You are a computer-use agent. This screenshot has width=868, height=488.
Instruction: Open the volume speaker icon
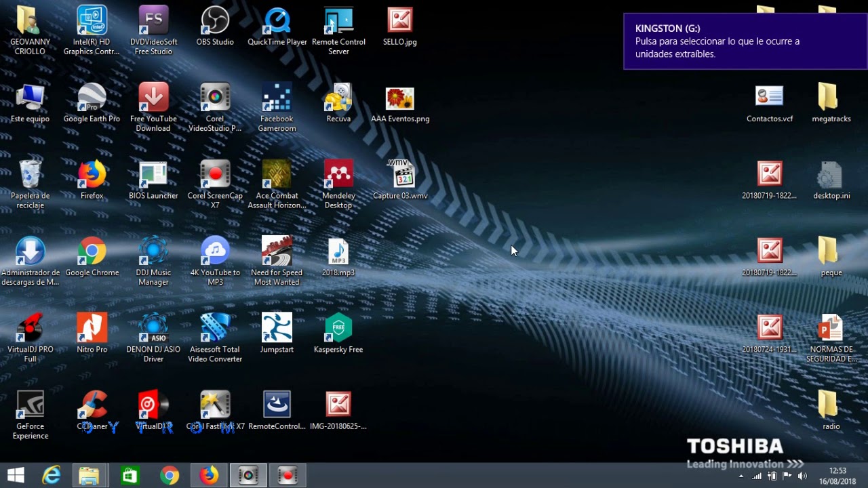(803, 476)
